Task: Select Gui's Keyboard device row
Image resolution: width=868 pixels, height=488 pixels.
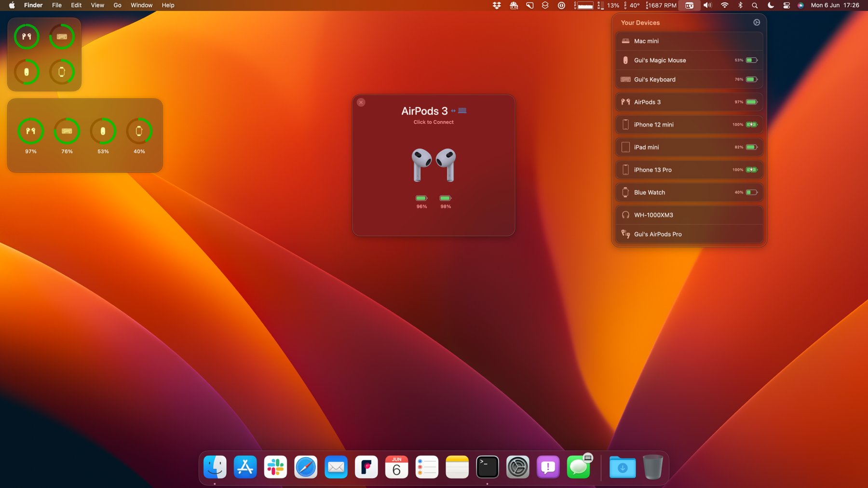Action: pos(689,80)
